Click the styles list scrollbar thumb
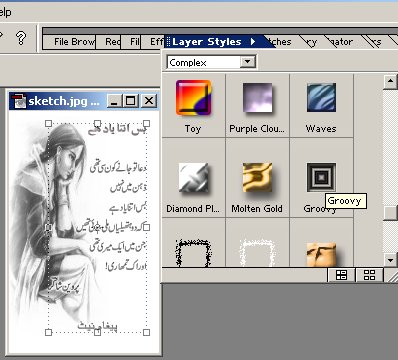Screen dimensions: 398x360 pyautogui.click(x=390, y=213)
